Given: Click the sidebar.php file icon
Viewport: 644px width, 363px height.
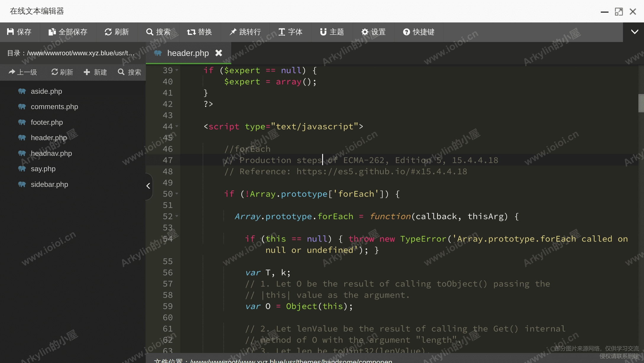Looking at the screenshot, I should (22, 184).
